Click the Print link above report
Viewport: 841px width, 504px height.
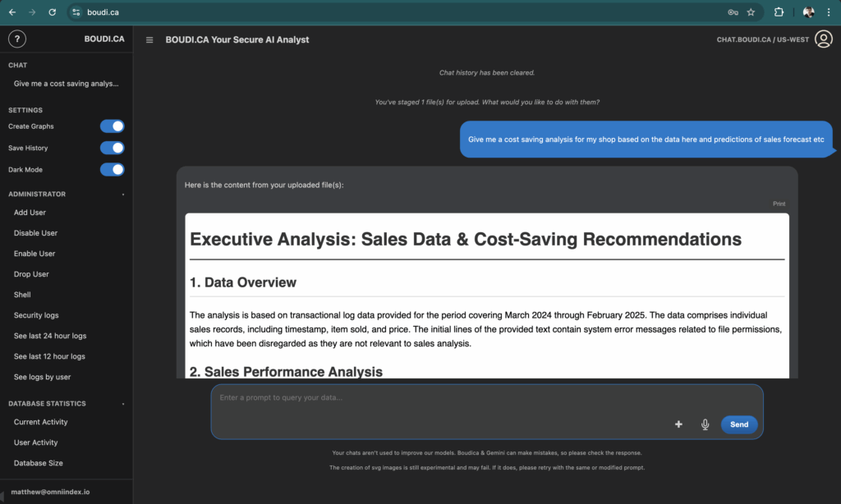pyautogui.click(x=779, y=204)
